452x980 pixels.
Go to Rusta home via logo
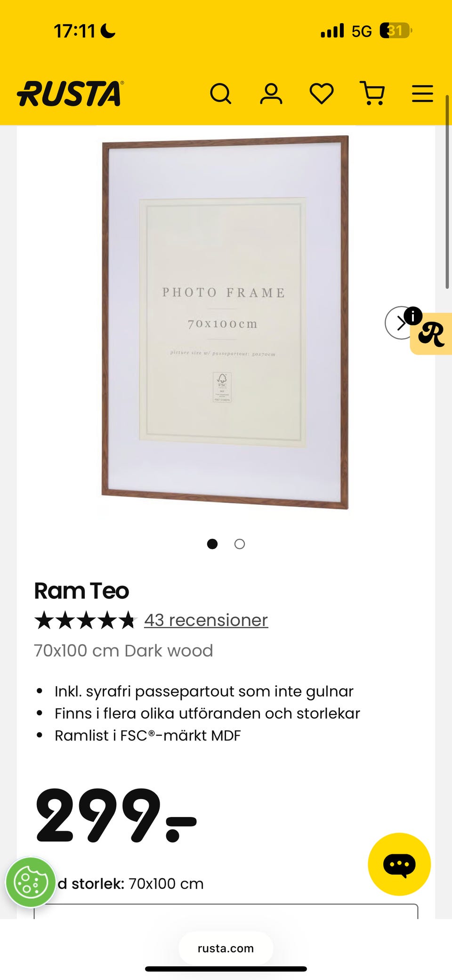(71, 93)
